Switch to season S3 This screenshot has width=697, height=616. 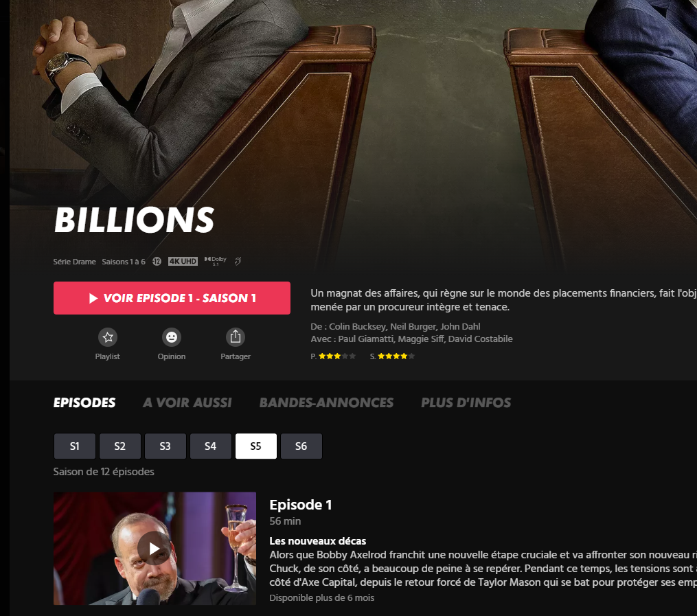click(165, 446)
